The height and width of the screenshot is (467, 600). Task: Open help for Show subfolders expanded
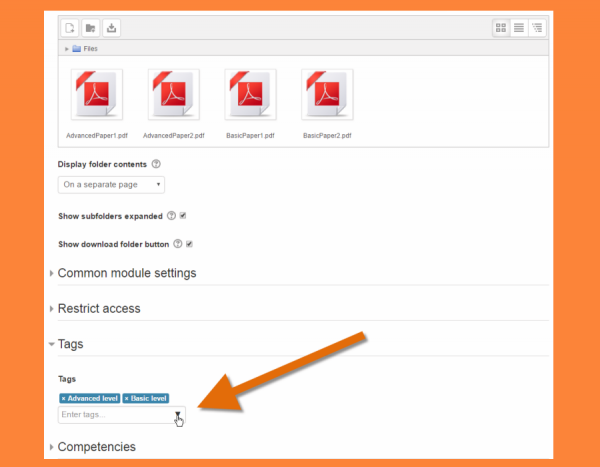[x=171, y=215]
